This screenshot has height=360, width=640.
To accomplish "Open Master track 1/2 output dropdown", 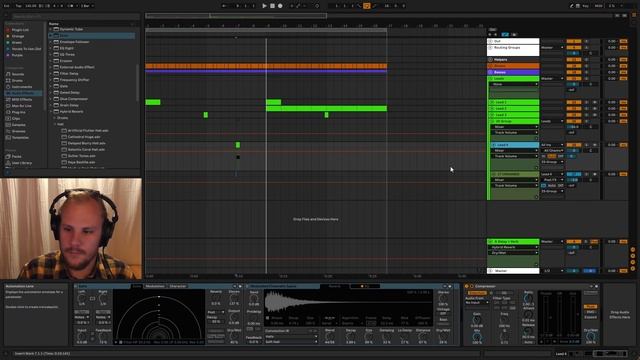I will pyautogui.click(x=552, y=271).
